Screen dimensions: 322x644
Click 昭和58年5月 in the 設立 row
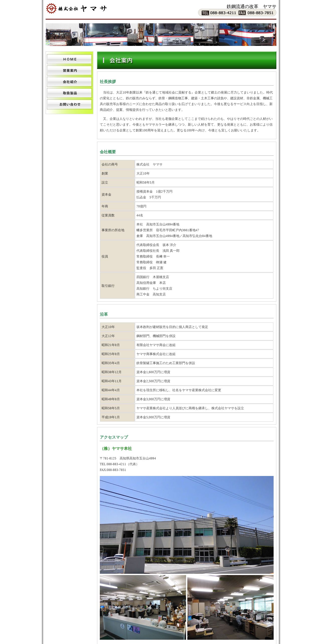click(145, 183)
